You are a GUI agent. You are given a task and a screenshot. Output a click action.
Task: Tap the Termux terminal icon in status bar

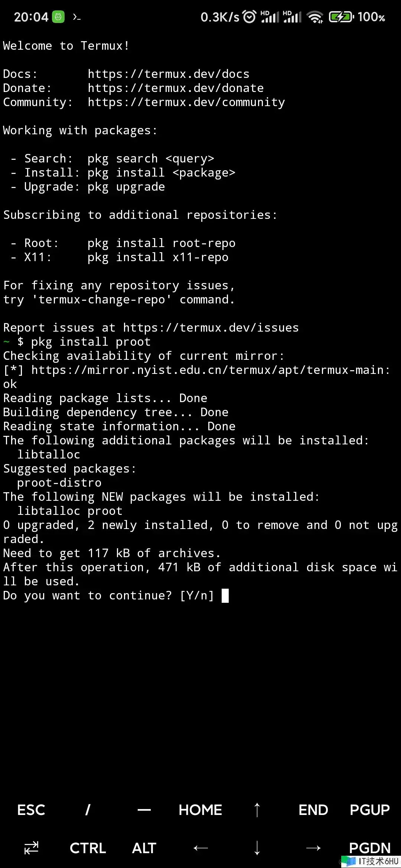[76, 17]
